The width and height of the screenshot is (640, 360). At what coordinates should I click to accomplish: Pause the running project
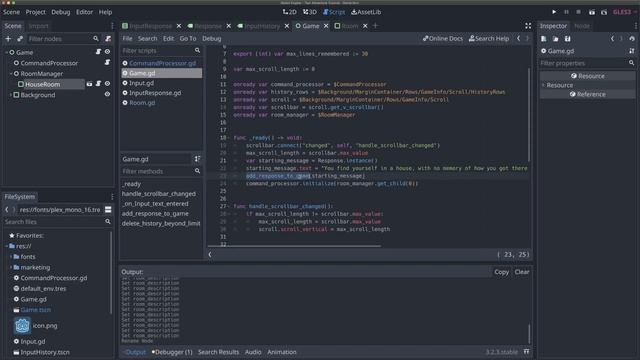(566, 12)
